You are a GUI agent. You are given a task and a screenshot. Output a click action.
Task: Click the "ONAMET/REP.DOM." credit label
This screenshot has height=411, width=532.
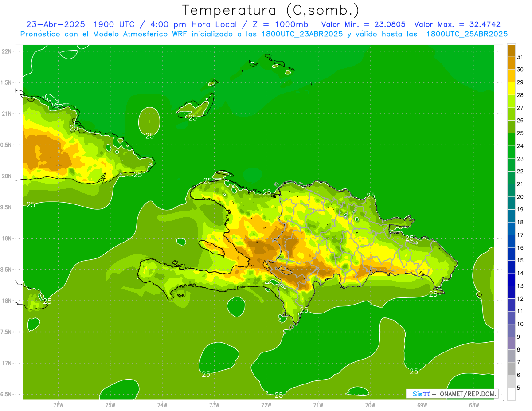click(467, 394)
